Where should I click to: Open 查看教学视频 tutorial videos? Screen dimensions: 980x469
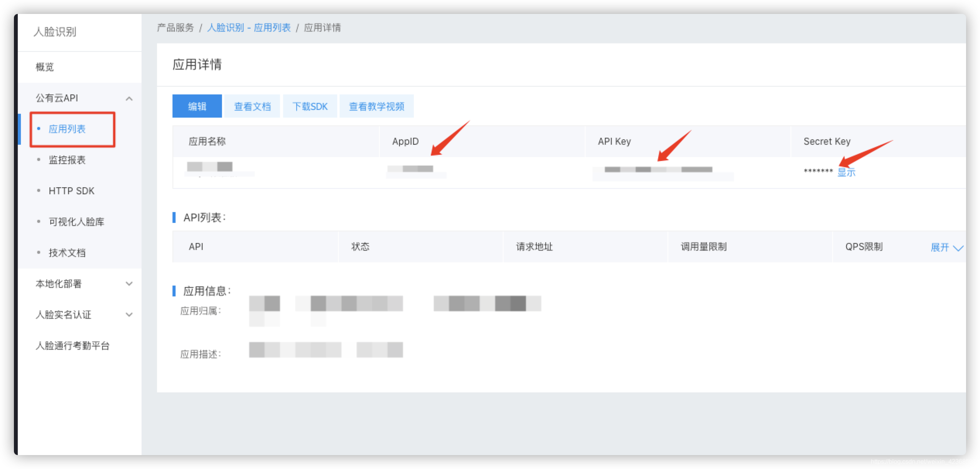[x=377, y=106]
